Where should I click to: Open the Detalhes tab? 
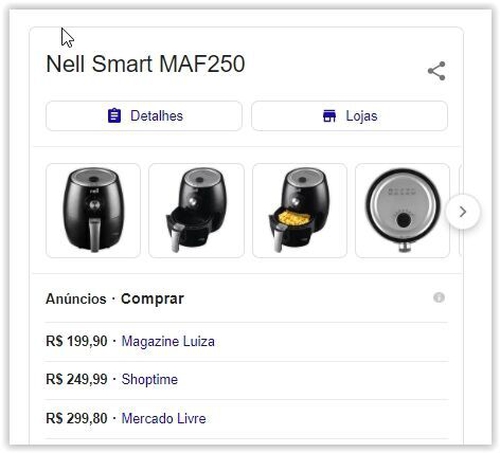coord(144,116)
